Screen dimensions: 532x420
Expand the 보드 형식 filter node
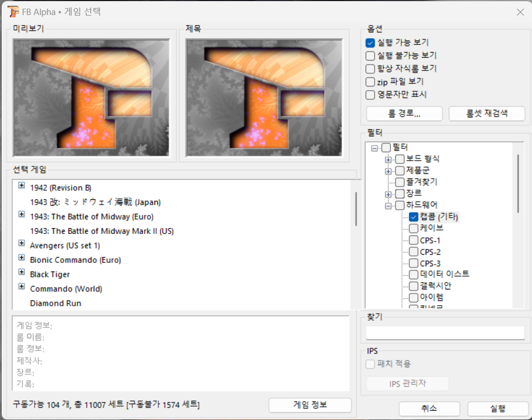[388, 159]
